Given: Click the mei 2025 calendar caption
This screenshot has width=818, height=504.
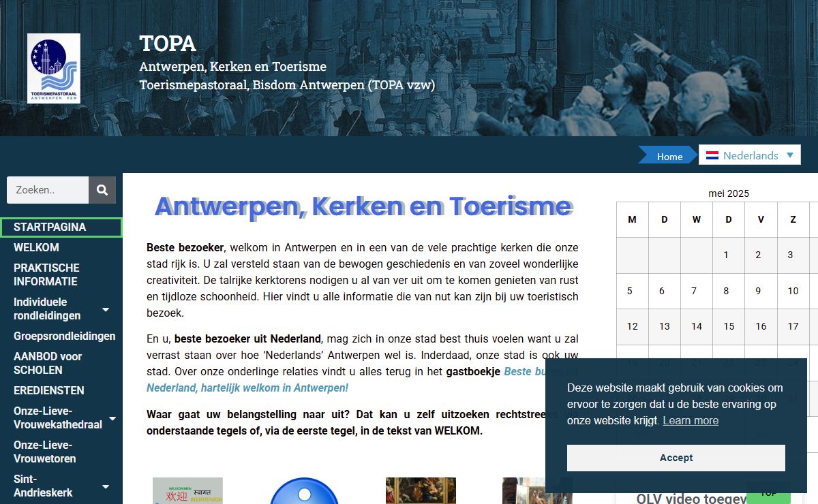Looking at the screenshot, I should pos(729,193).
